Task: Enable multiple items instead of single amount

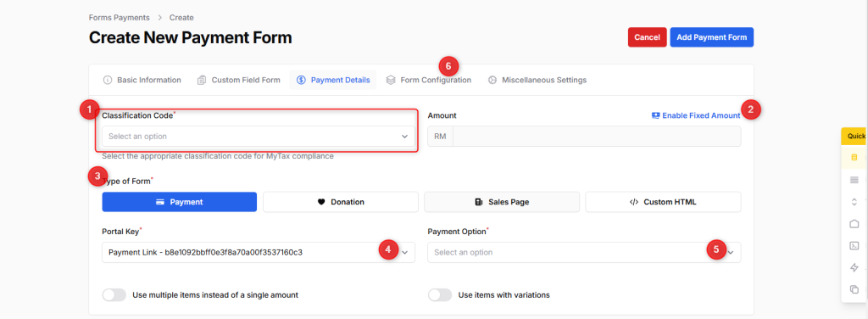Action: pyautogui.click(x=114, y=295)
